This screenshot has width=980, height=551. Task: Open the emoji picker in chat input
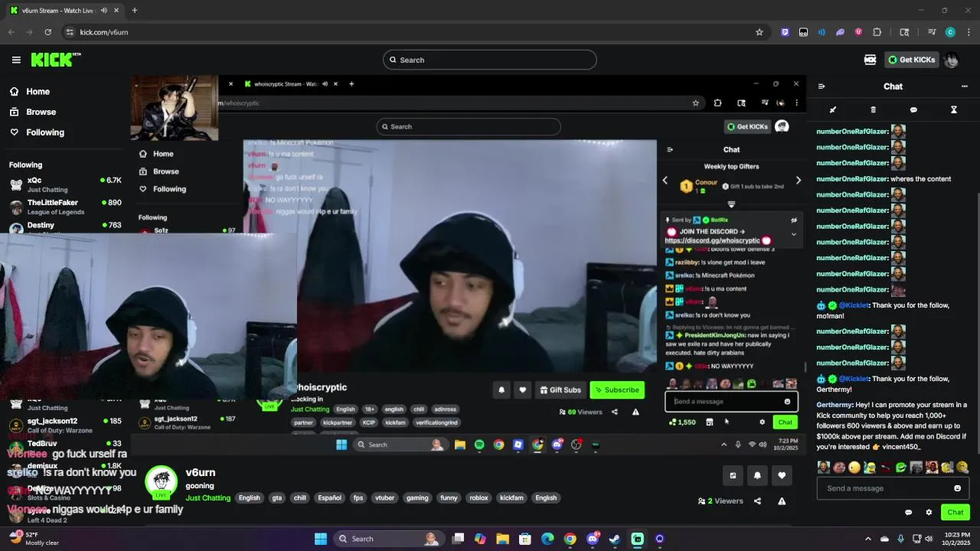coord(957,488)
